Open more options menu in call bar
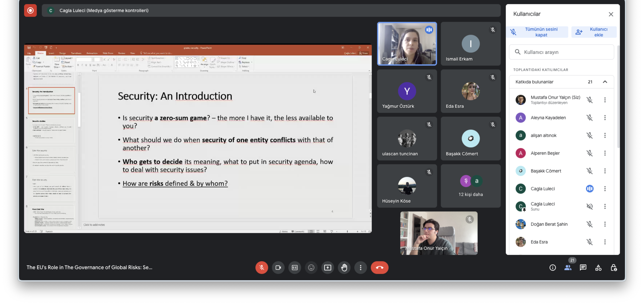The height and width of the screenshot is (305, 644). pos(361,267)
